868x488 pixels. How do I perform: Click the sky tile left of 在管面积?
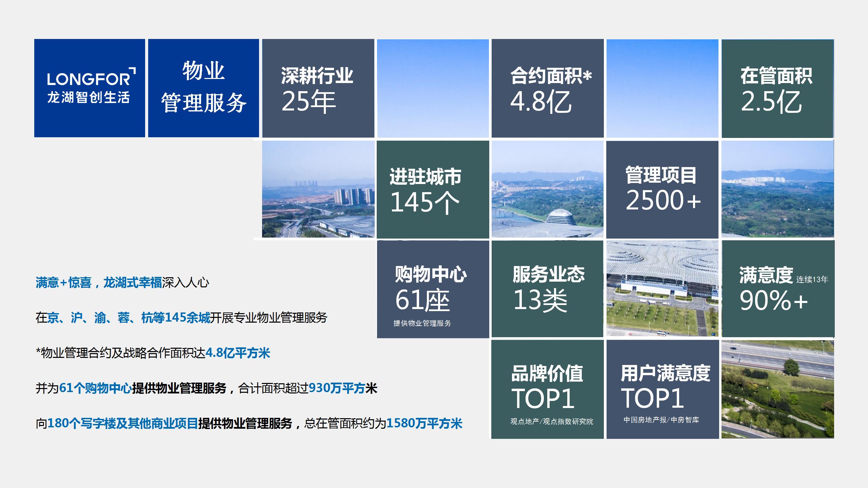(x=662, y=88)
